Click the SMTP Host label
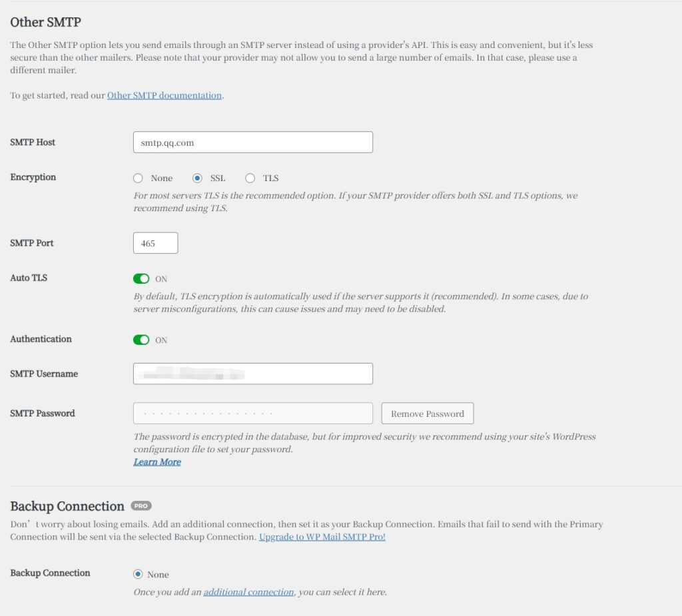 (33, 143)
